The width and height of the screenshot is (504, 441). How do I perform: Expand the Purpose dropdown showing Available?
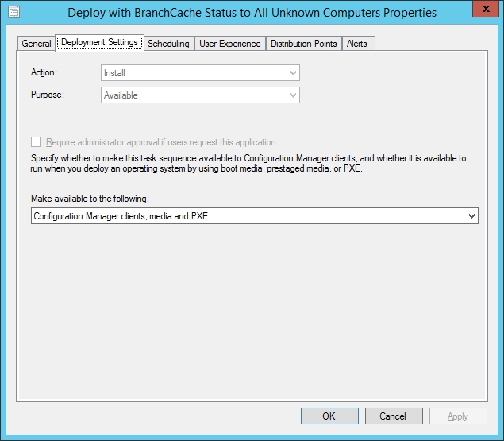[x=201, y=95]
